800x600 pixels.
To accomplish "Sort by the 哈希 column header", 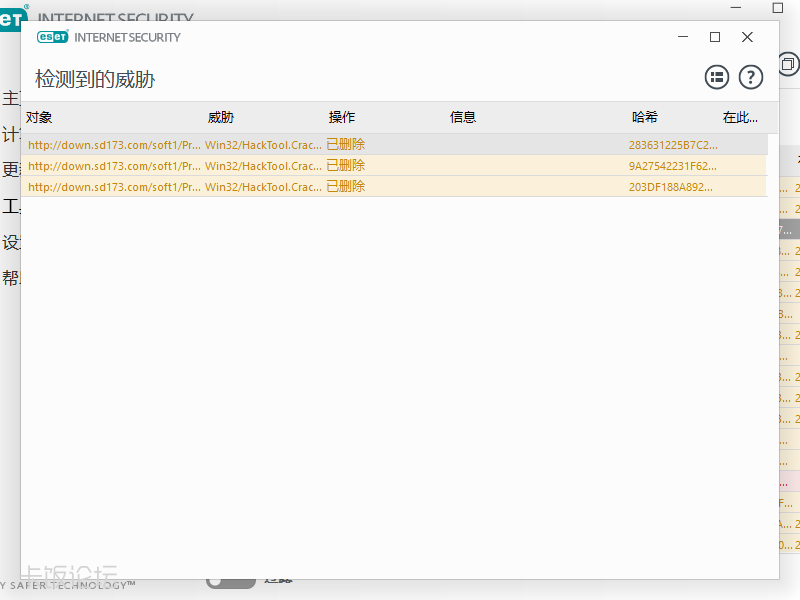I will click(645, 118).
